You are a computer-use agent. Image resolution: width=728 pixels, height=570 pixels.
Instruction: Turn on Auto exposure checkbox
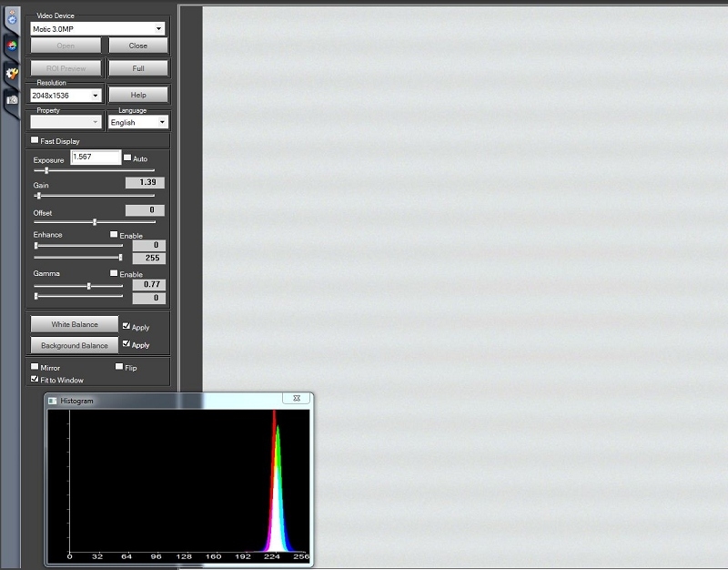(127, 158)
